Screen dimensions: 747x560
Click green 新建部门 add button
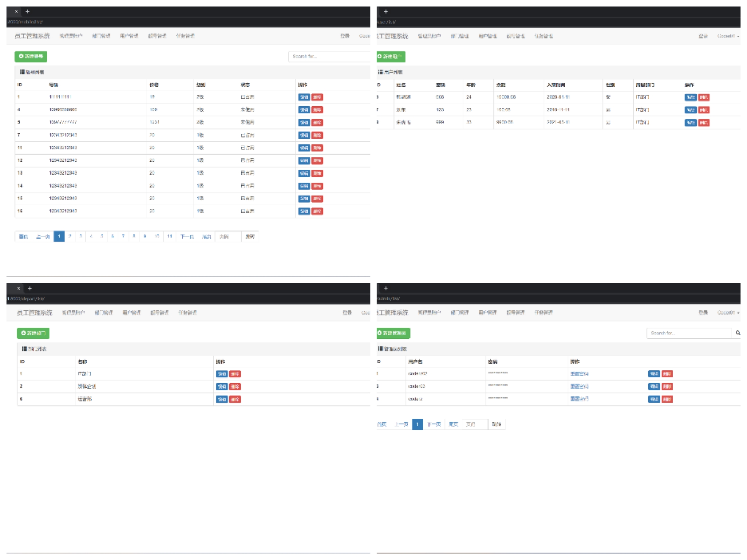tap(33, 333)
